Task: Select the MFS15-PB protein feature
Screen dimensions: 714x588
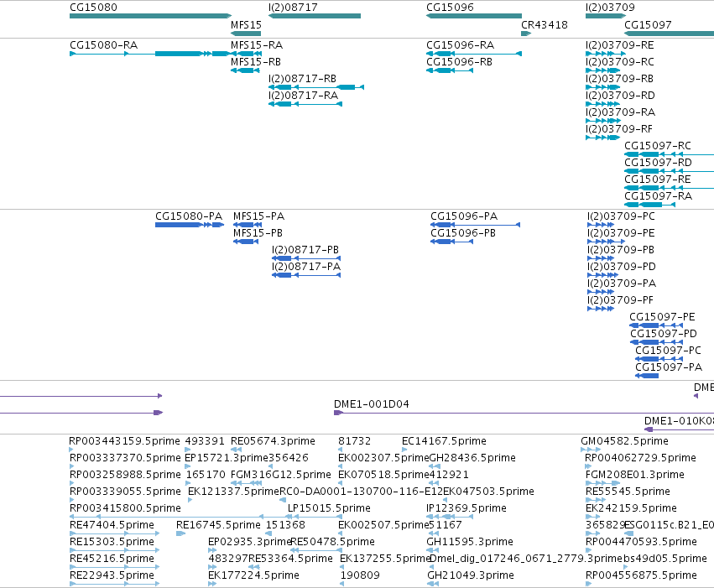Action: (x=258, y=233)
